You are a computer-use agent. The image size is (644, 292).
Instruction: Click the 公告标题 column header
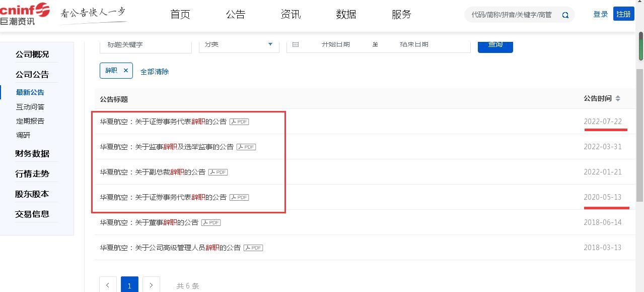tap(114, 99)
